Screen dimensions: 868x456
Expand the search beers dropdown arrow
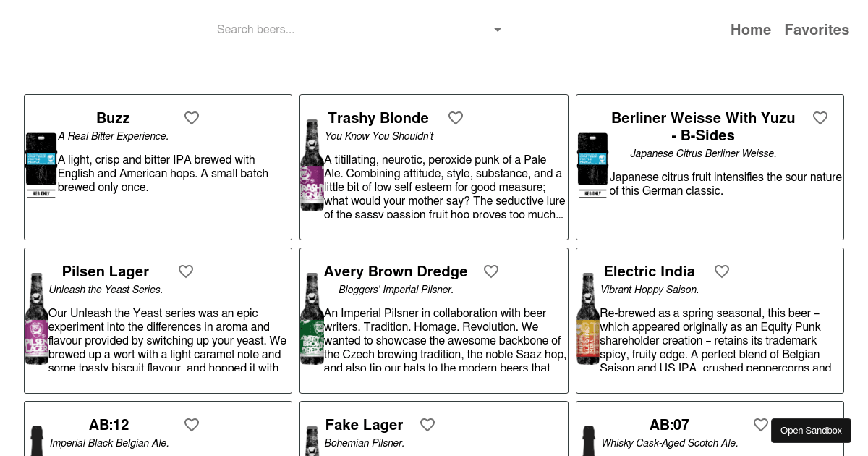click(x=498, y=30)
